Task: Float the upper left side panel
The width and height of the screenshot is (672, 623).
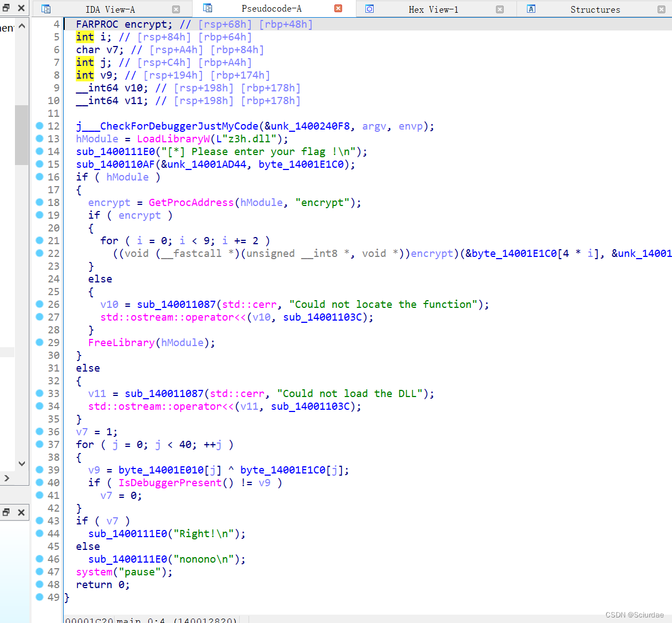Action: click(6, 8)
